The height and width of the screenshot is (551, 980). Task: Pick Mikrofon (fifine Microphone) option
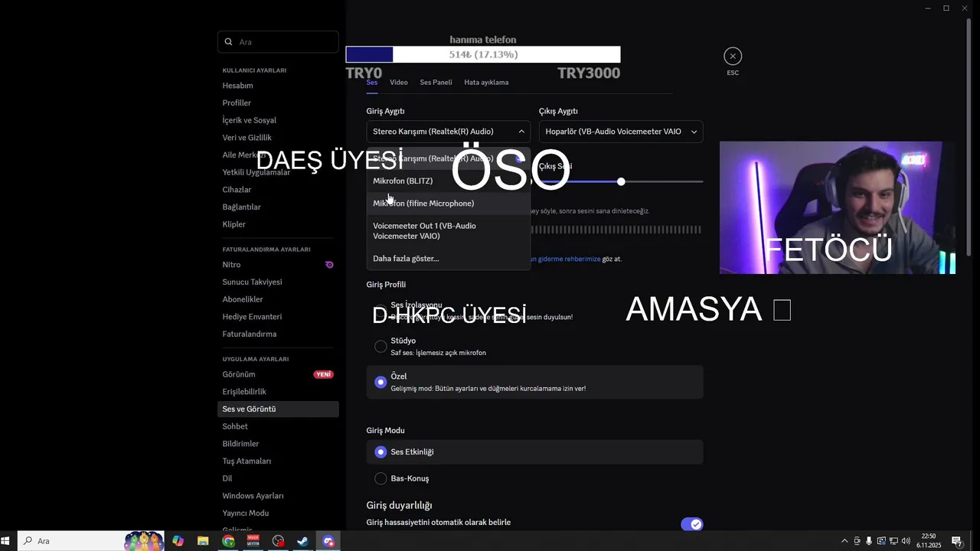click(x=448, y=204)
